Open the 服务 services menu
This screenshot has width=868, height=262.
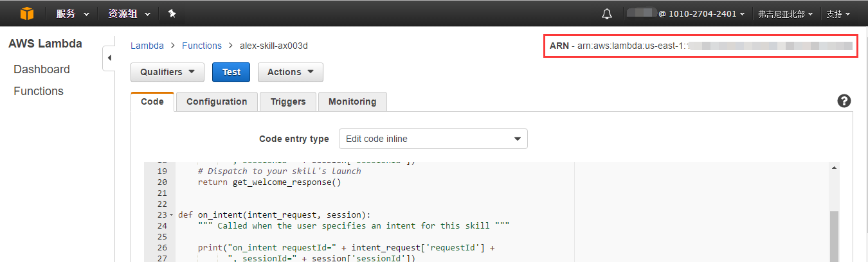[72, 13]
